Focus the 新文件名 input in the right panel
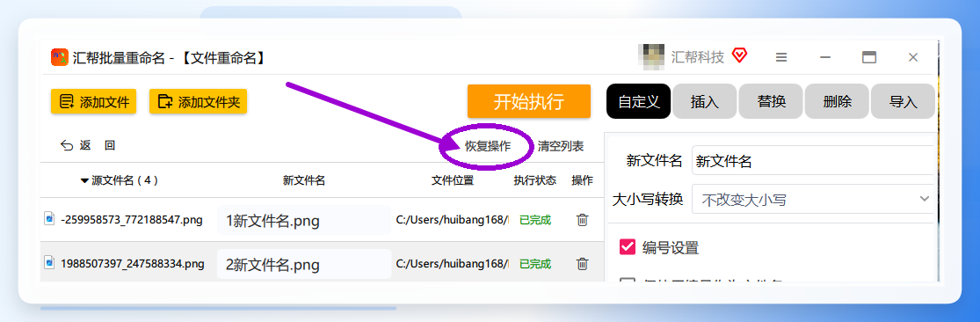Screen dimensions: 980x322 pos(813,161)
